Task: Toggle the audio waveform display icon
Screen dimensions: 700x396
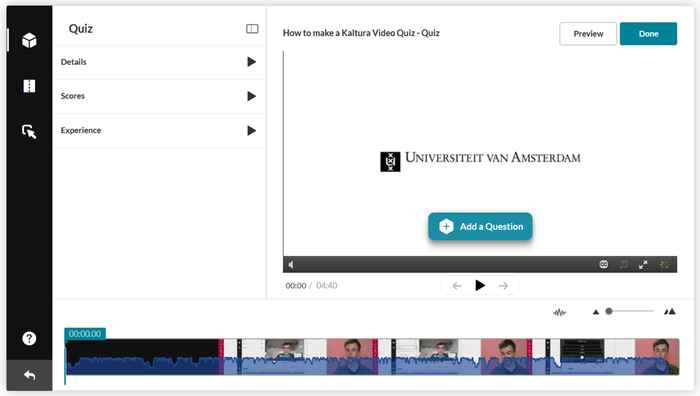Action: point(559,312)
